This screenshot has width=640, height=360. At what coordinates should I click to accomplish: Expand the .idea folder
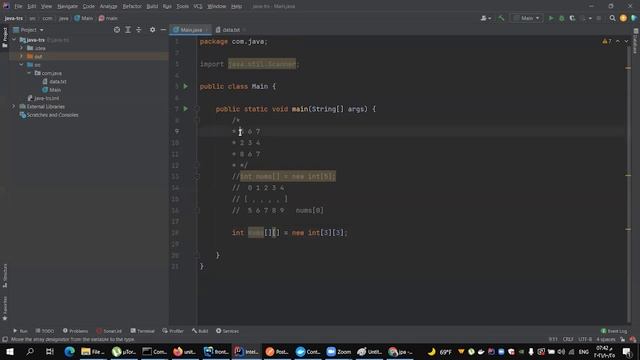[21, 48]
